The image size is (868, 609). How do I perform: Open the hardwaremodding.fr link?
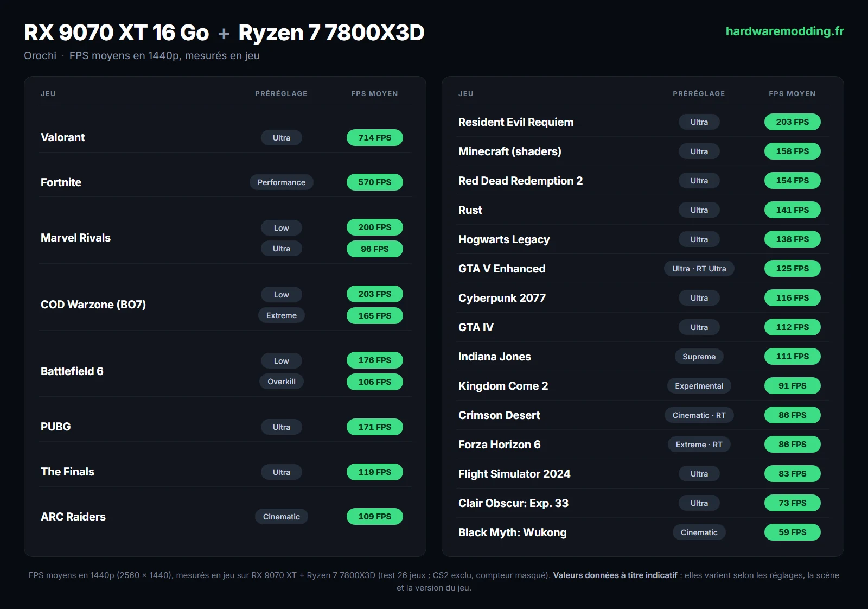[x=784, y=31]
